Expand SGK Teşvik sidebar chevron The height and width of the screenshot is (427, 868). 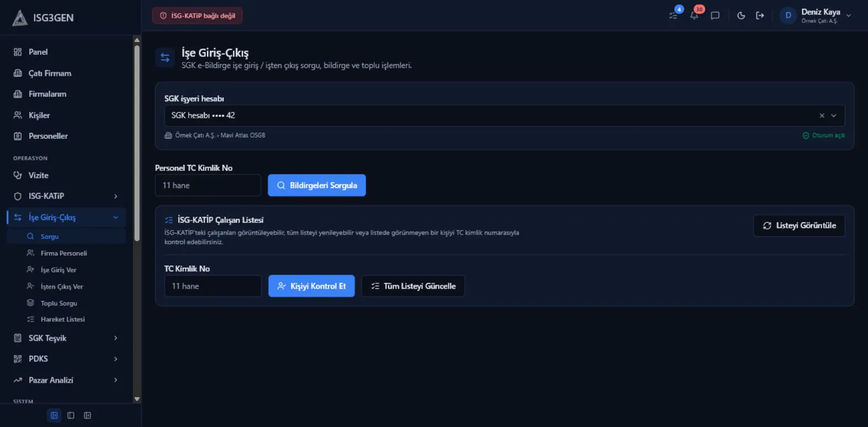coord(116,338)
